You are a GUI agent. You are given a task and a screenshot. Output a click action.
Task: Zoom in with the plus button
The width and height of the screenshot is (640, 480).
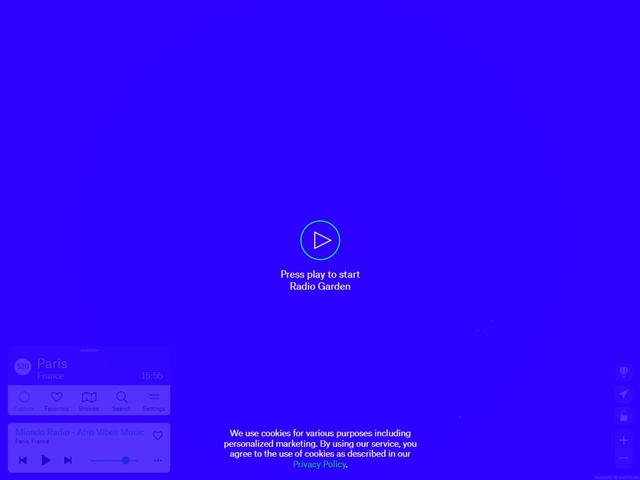click(624, 440)
